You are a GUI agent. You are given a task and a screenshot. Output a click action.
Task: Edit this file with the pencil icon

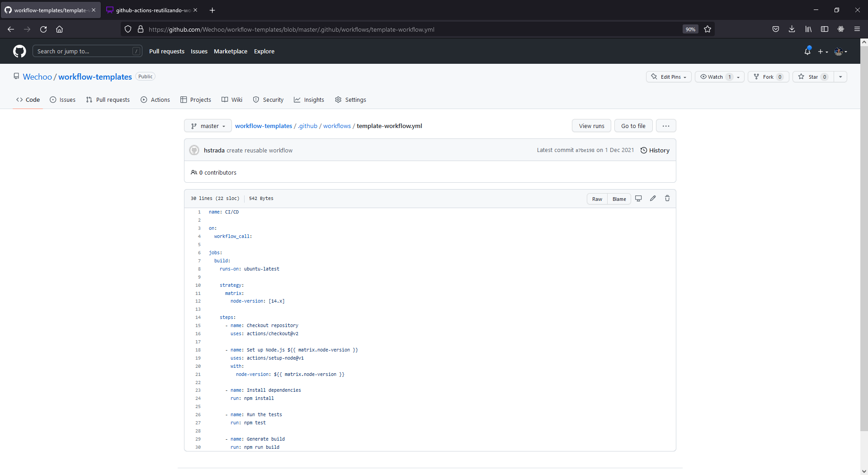(653, 199)
